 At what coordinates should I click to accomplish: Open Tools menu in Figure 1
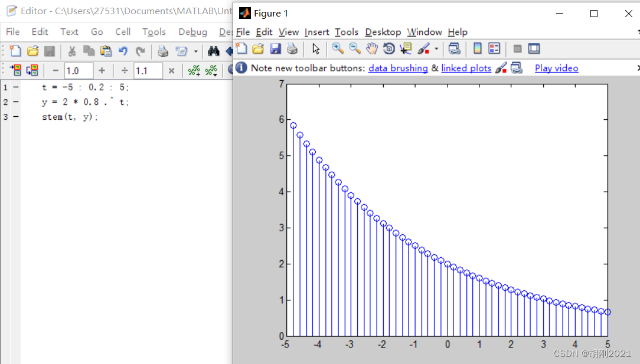click(x=347, y=32)
